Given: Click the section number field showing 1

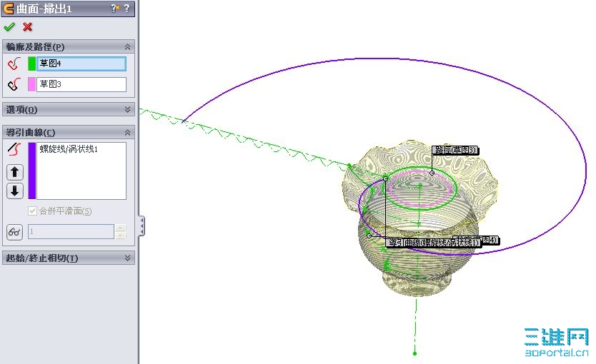Looking at the screenshot, I should click(71, 231).
